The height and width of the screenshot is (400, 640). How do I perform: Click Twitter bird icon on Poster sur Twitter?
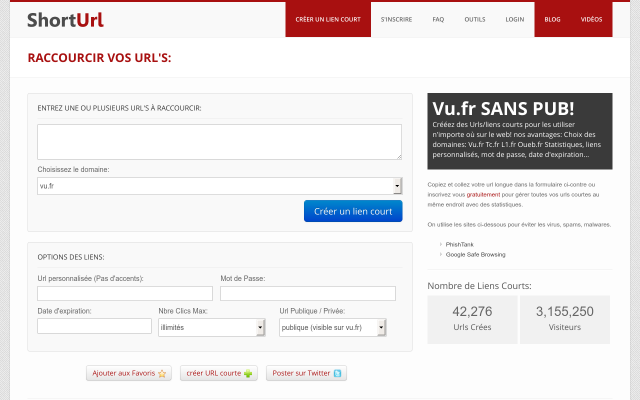pyautogui.click(x=337, y=373)
